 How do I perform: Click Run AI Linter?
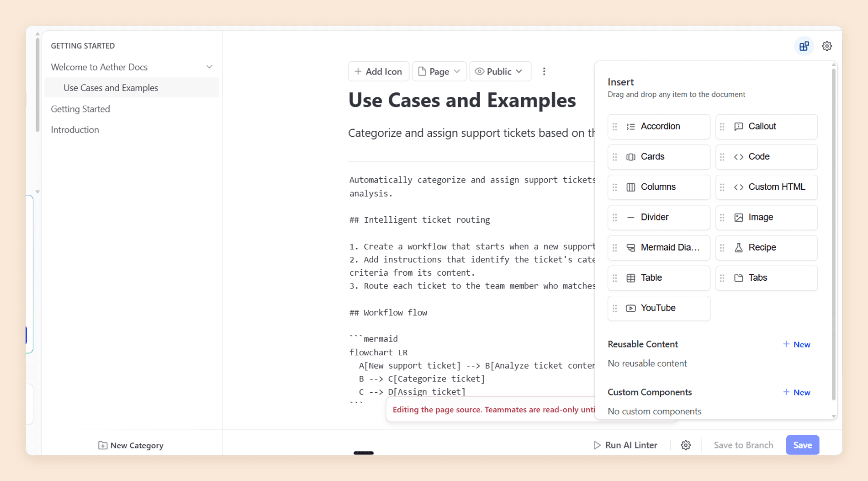pyautogui.click(x=625, y=445)
